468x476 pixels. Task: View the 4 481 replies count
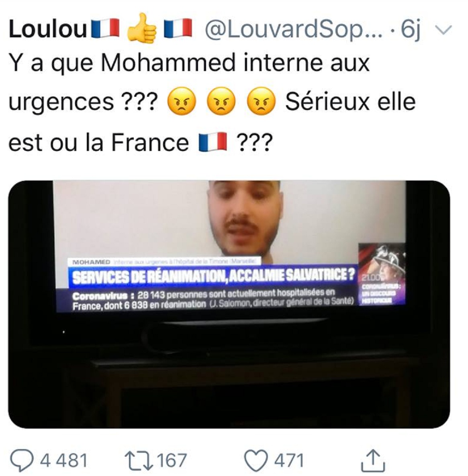[64, 460]
